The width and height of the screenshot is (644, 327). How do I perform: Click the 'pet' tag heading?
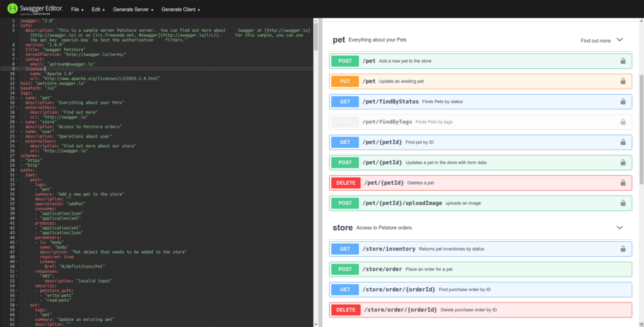(339, 40)
